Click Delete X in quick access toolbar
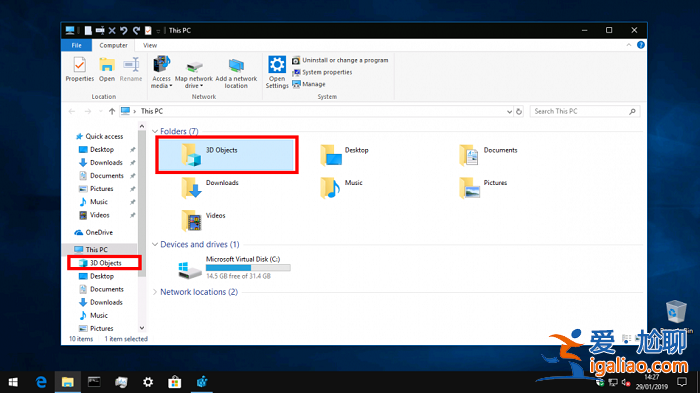700x393 pixels. point(112,30)
